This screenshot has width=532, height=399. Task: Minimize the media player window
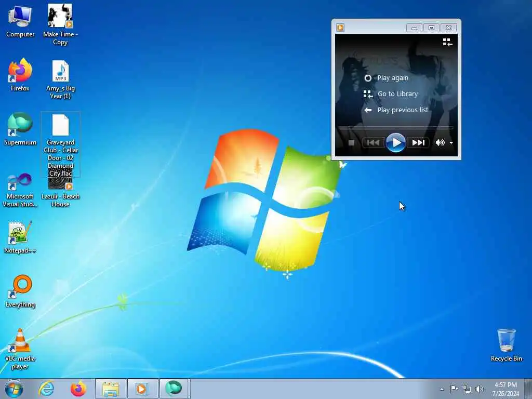click(414, 28)
